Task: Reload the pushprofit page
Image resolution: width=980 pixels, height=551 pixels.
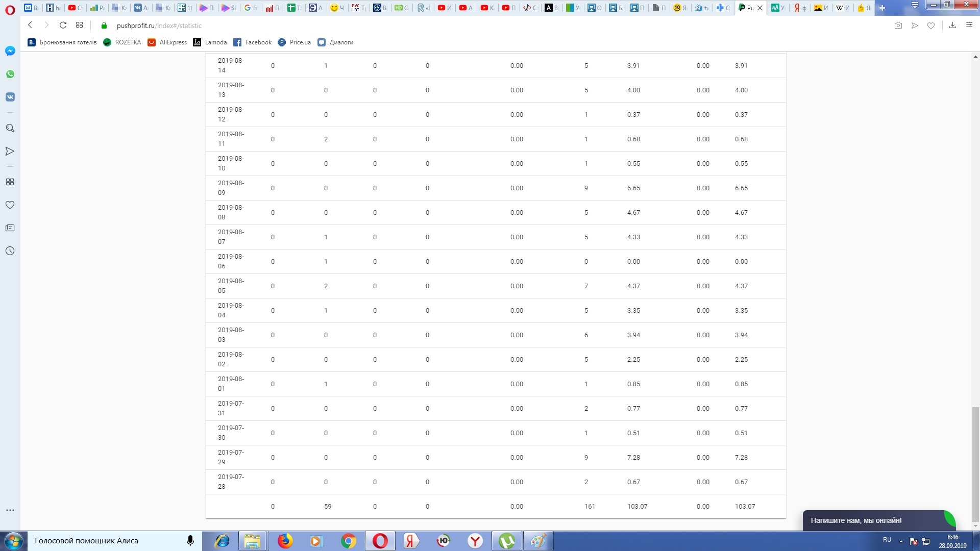Action: coord(63,25)
